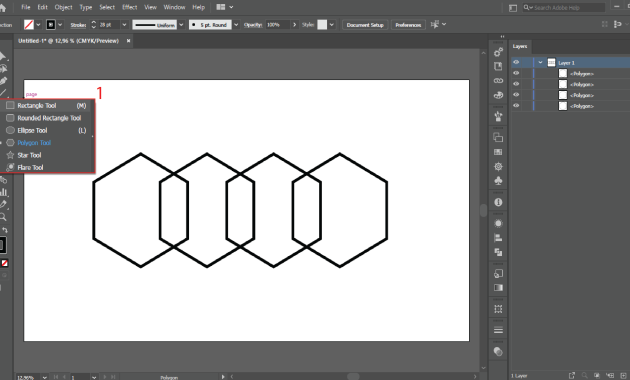Image resolution: width=630 pixels, height=380 pixels.
Task: Open the Symbols club-shaped panel icon
Action: coord(498,181)
